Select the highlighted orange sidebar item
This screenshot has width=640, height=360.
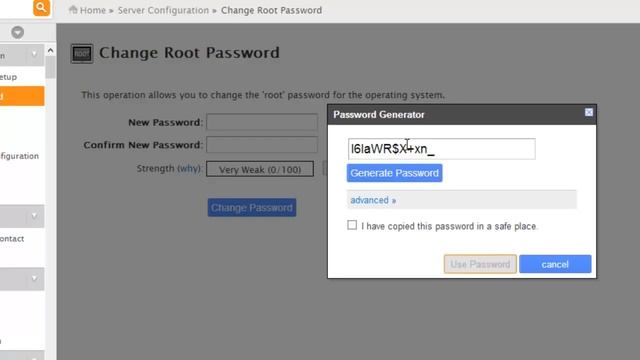(x=22, y=96)
